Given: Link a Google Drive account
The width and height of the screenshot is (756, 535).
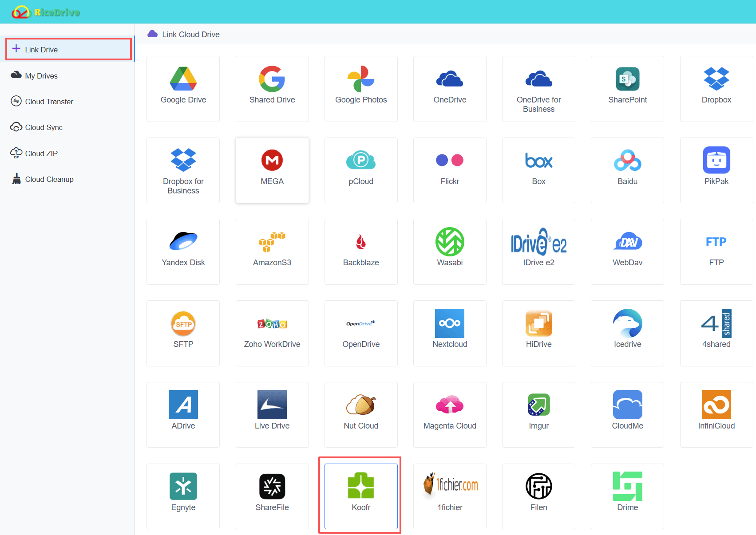Looking at the screenshot, I should tap(183, 89).
